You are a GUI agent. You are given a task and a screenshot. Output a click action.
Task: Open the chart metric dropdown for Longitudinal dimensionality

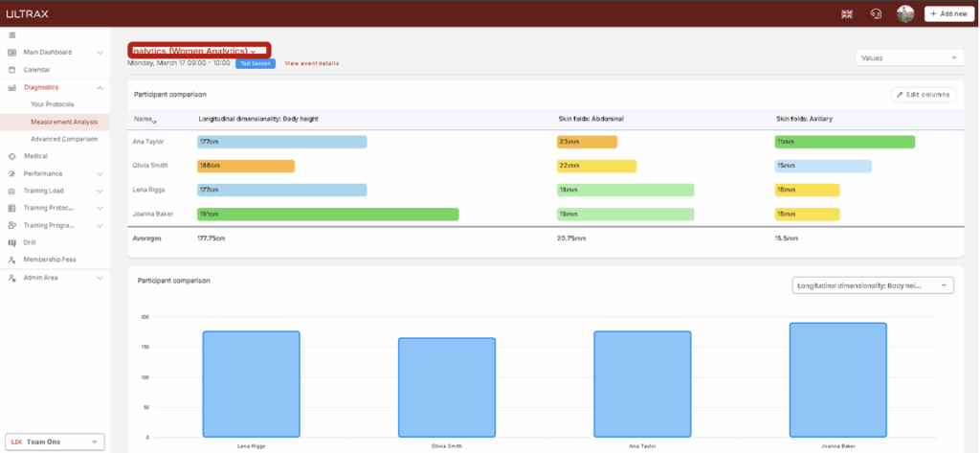pos(872,285)
